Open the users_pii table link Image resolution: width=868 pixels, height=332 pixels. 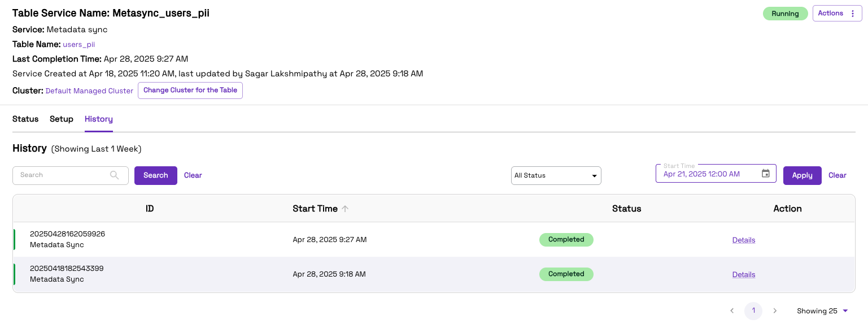coord(79,44)
